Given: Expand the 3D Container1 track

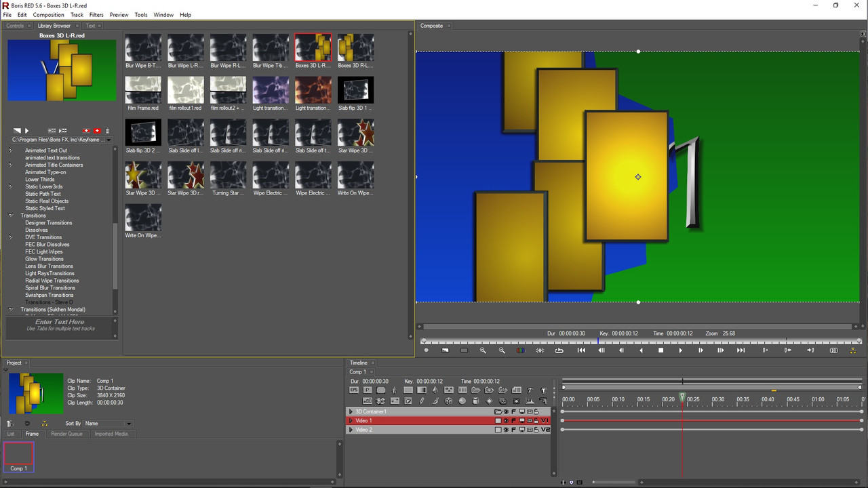Looking at the screenshot, I should coord(351,412).
